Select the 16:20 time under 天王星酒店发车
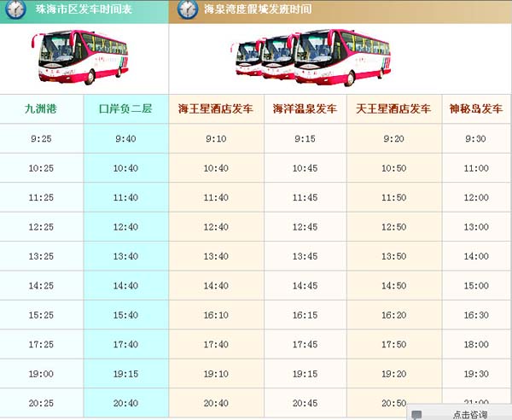512x420 pixels. click(x=394, y=315)
